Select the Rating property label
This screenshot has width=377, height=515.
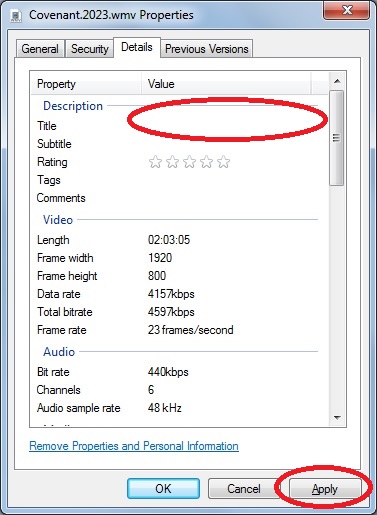(x=52, y=162)
